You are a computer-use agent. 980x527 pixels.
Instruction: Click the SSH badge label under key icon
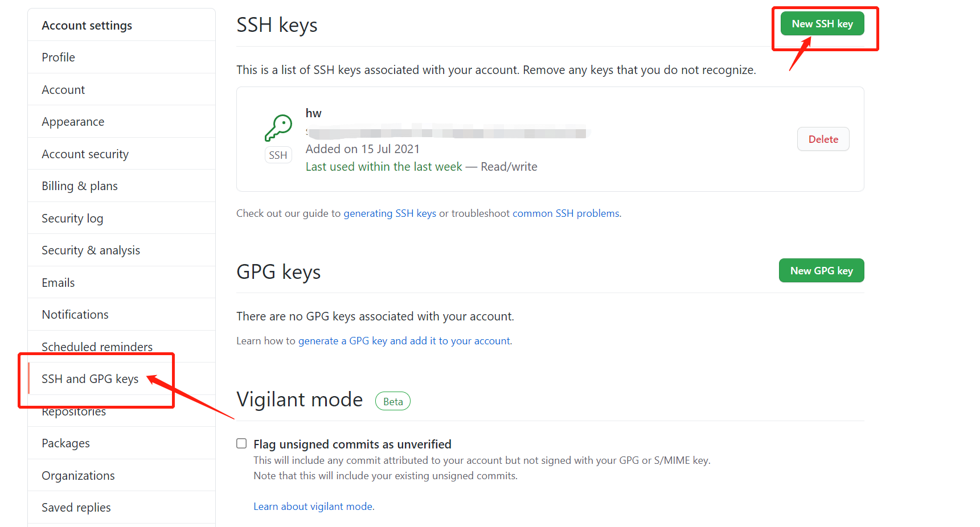pyautogui.click(x=278, y=155)
